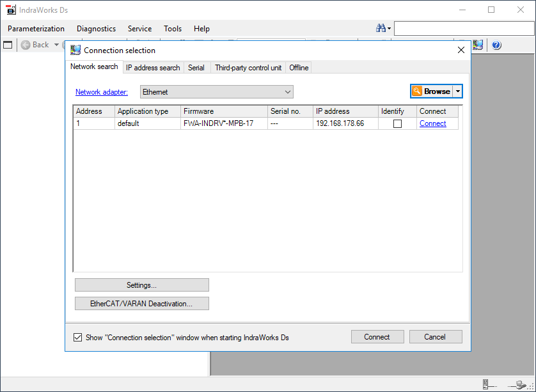Switch to the Serial tab
This screenshot has width=536, height=392.
coord(196,68)
